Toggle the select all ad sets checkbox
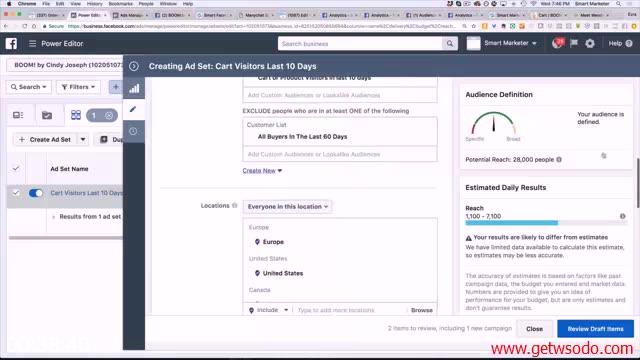640x360 pixels. [x=16, y=169]
